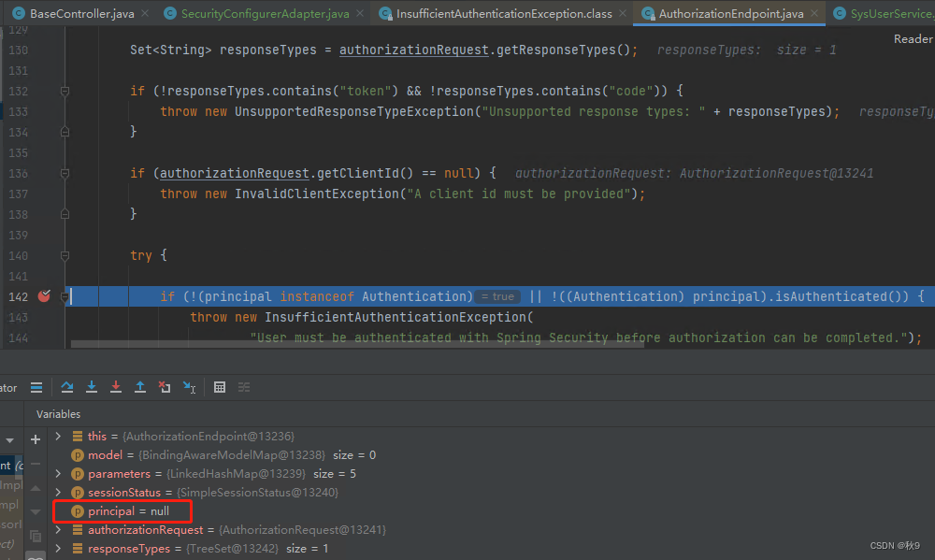Screen dimensions: 935x560
Task: Click the Drop Frame debugger icon
Action: click(x=165, y=386)
